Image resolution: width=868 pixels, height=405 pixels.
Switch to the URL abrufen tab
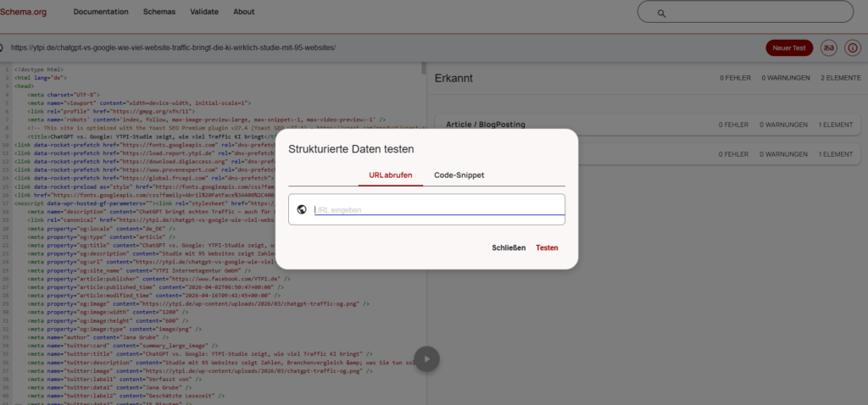tap(391, 175)
